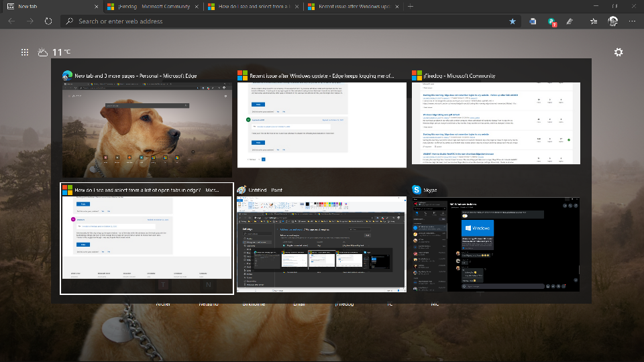Image resolution: width=644 pixels, height=362 pixels.
Task: Open the new tab page settings gear
Action: [x=619, y=52]
